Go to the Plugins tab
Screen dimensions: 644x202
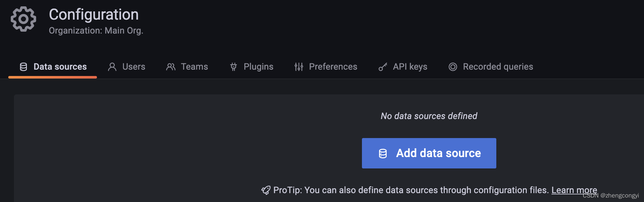(x=258, y=67)
